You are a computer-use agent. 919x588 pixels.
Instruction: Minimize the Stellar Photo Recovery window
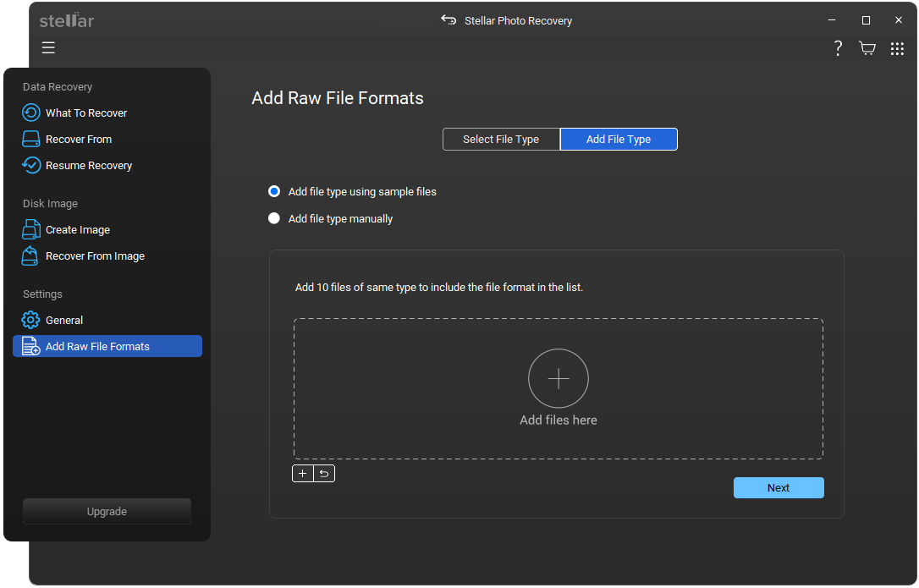click(x=832, y=20)
